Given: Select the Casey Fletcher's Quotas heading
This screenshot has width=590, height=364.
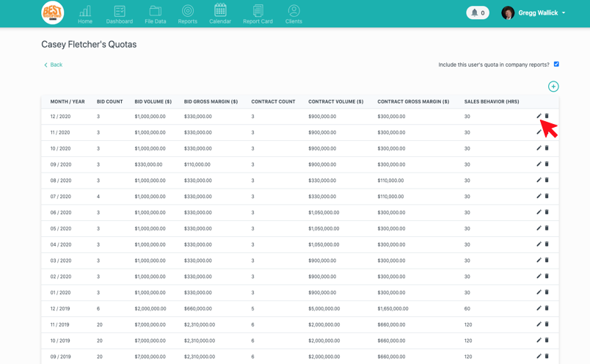Looking at the screenshot, I should coord(89,45).
